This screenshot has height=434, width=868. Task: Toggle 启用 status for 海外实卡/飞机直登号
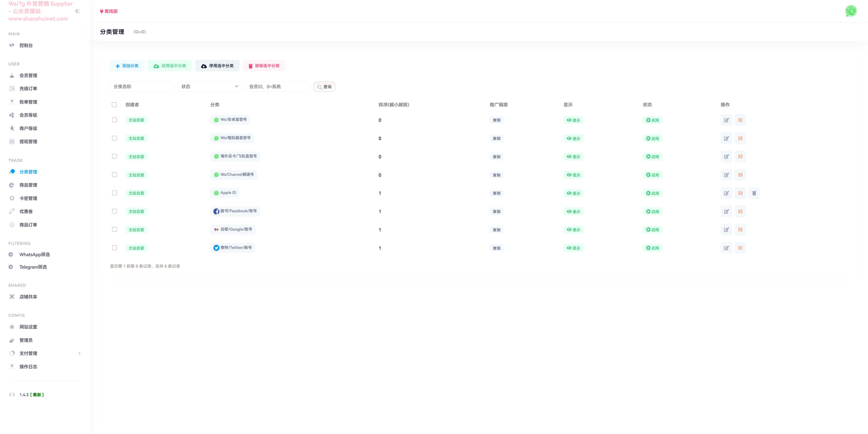tap(652, 156)
